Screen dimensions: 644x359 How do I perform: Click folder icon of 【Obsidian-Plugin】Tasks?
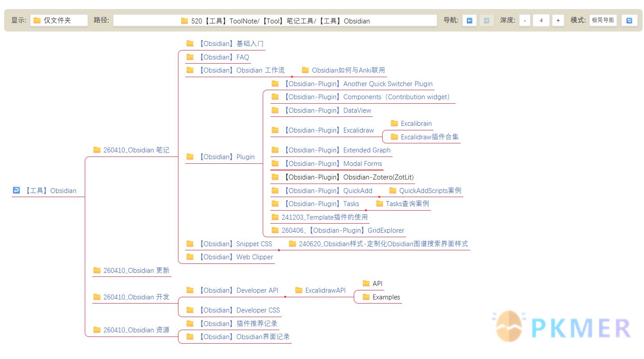[275, 203]
